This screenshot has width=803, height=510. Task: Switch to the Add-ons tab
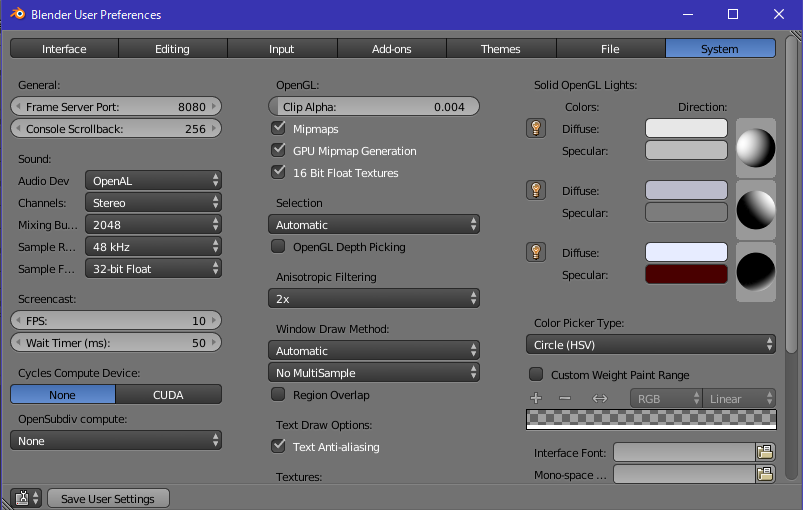pyautogui.click(x=391, y=49)
